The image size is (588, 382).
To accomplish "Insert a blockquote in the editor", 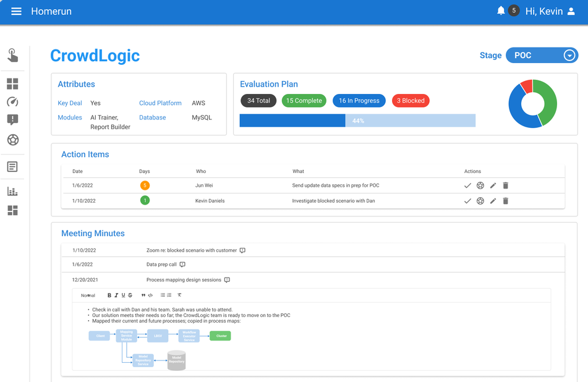I will pyautogui.click(x=143, y=295).
